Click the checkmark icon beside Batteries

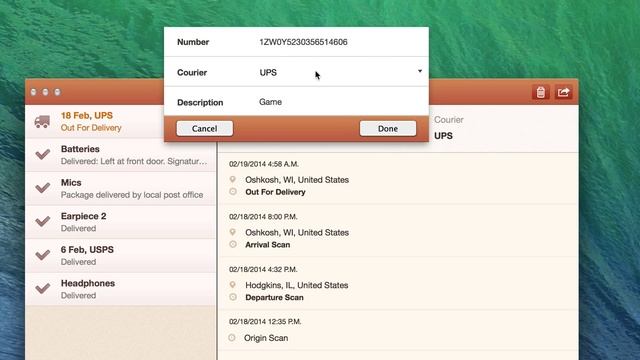coord(42,154)
